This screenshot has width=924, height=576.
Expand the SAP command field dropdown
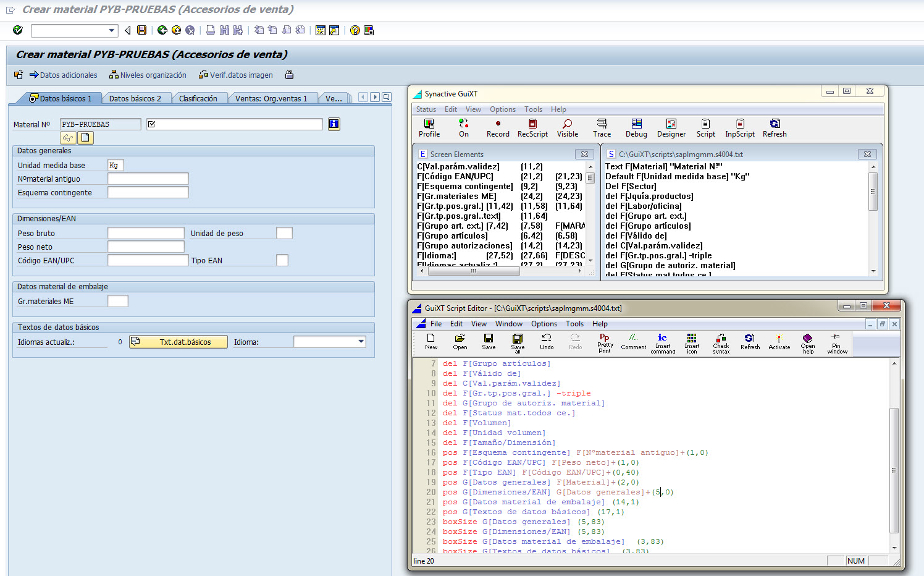click(112, 30)
